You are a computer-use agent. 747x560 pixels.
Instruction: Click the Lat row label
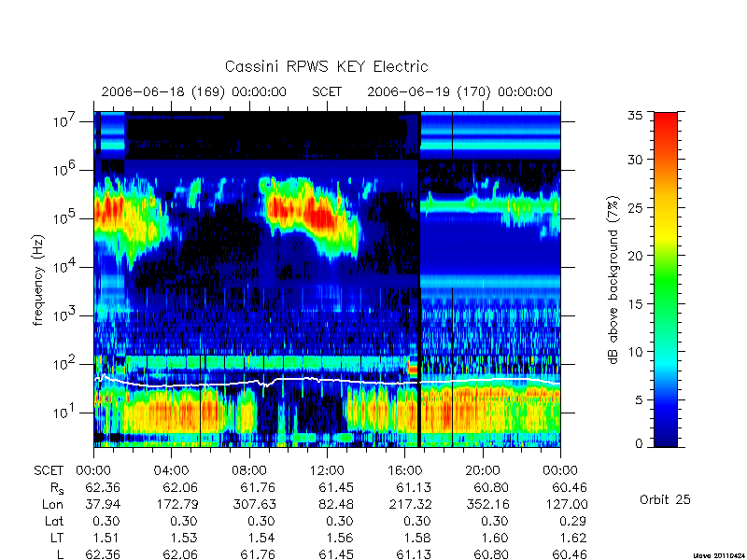pyautogui.click(x=54, y=521)
